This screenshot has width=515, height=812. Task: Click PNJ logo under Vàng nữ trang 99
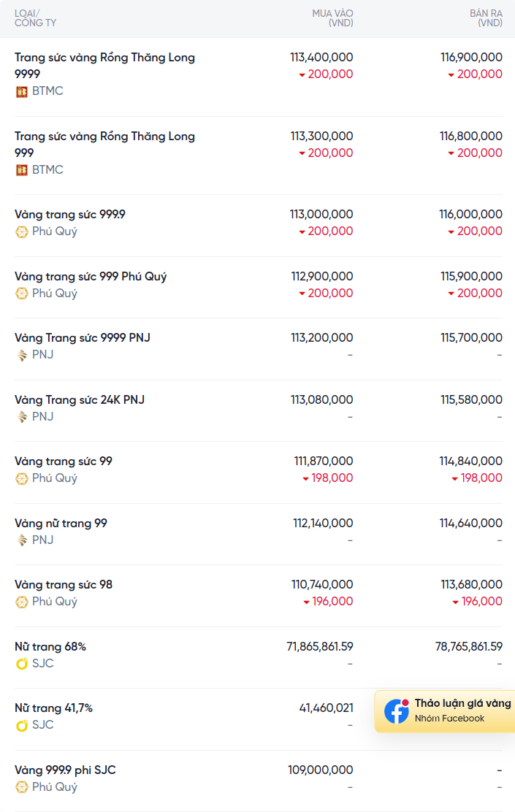point(21,540)
